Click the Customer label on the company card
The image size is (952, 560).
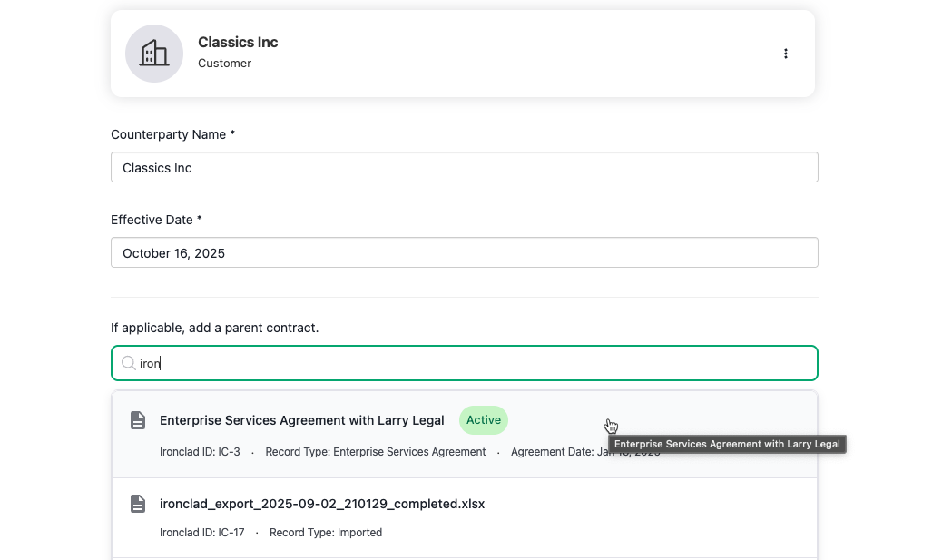coord(225,64)
